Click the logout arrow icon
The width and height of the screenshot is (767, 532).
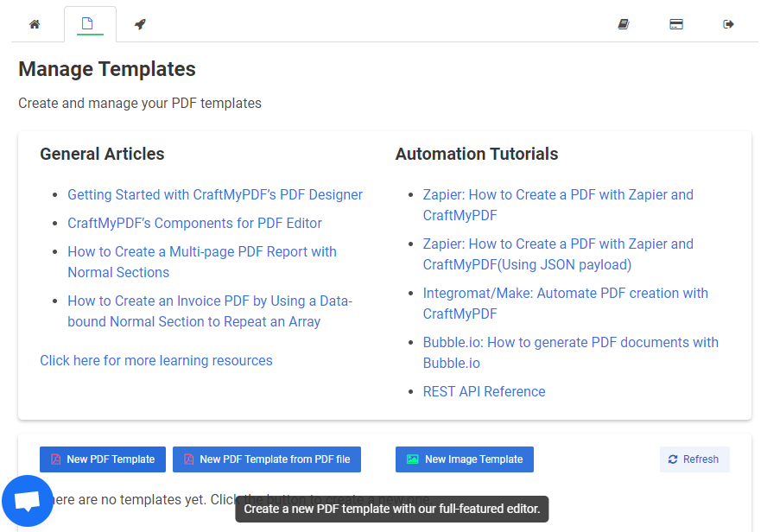coord(728,24)
